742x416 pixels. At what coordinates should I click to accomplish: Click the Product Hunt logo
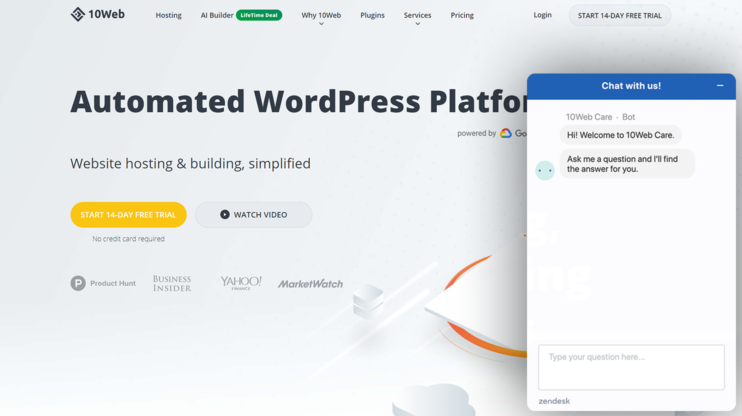pyautogui.click(x=103, y=283)
